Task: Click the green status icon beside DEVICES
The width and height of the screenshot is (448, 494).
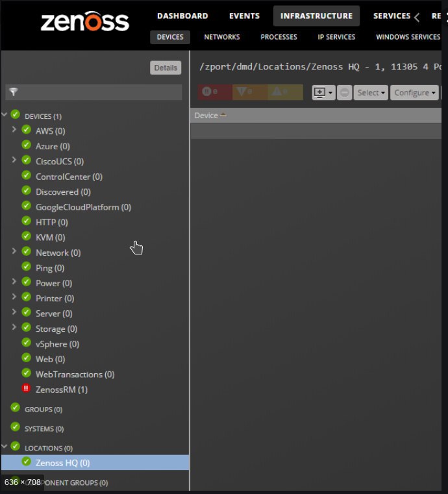Action: (15, 115)
